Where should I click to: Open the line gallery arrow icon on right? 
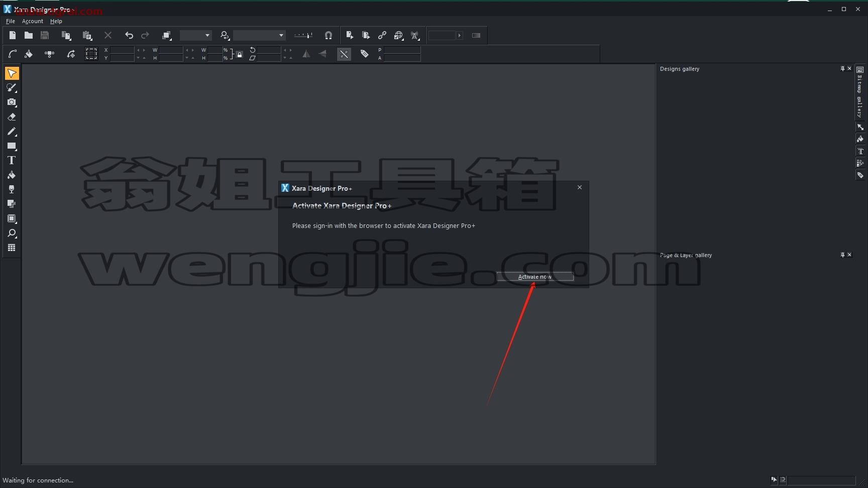860,127
